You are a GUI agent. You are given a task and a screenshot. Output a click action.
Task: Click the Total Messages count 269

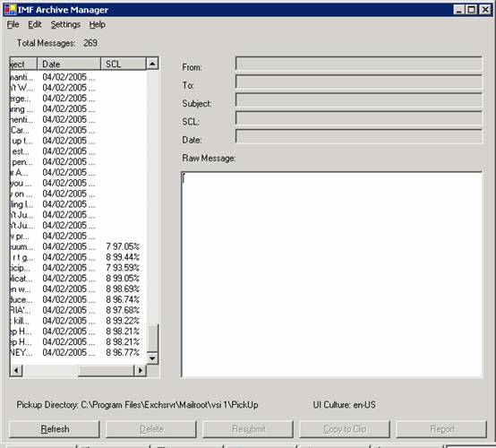(x=90, y=43)
